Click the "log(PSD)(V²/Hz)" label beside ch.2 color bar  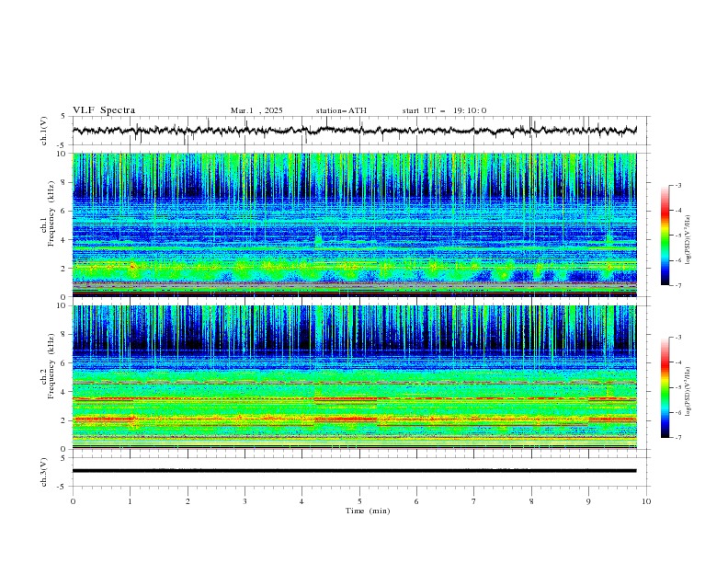click(x=688, y=391)
